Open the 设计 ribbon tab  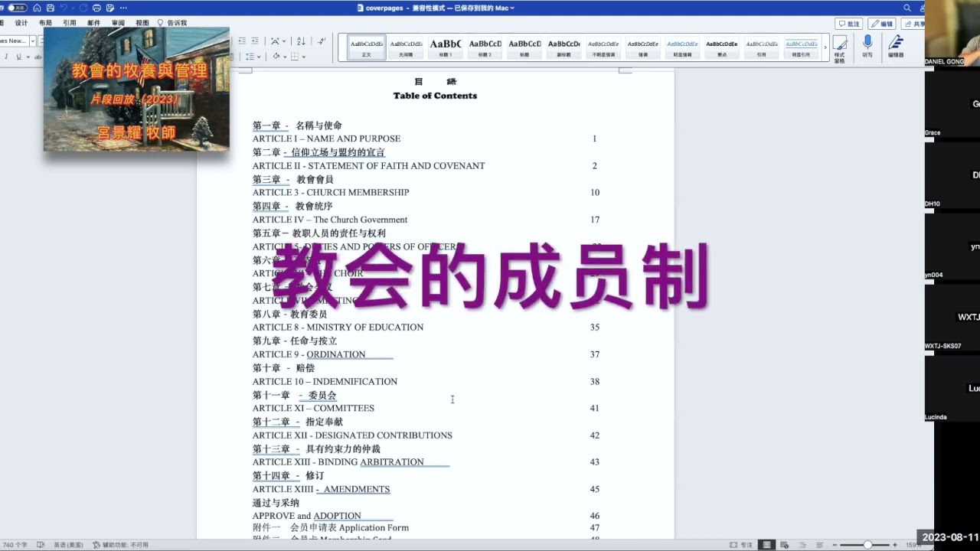pos(21,23)
